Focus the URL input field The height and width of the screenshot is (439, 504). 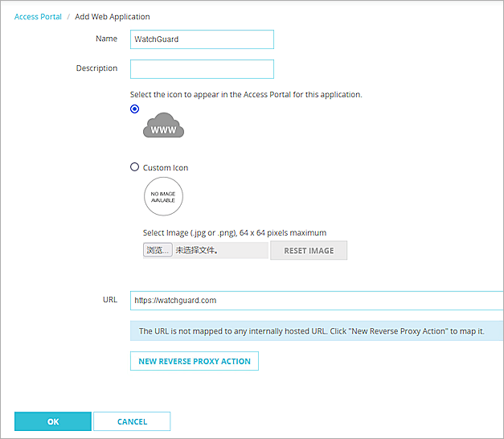pos(317,301)
